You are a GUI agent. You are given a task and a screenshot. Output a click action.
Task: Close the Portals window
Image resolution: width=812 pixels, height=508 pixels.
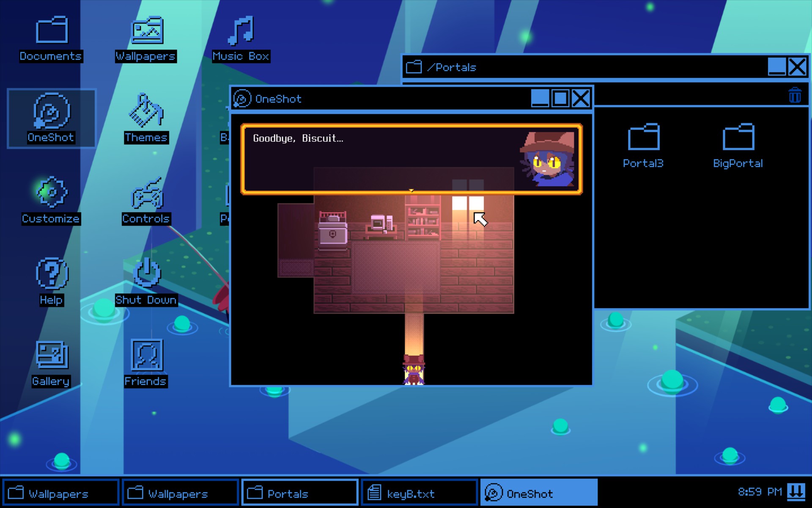pos(797,66)
